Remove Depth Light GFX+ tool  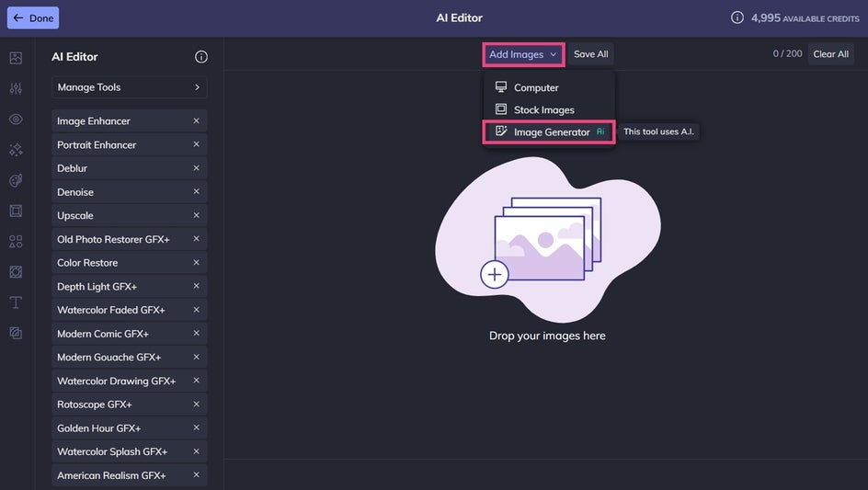pos(196,286)
